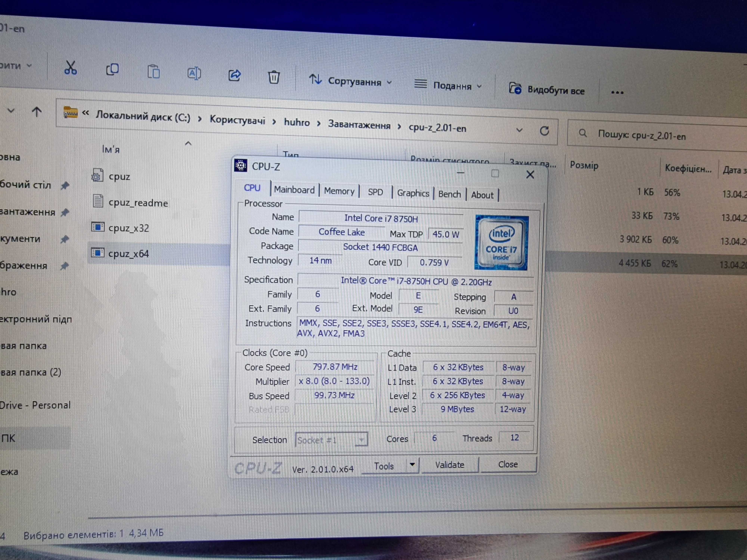Click the Coffee Lake code name value
This screenshot has height=560, width=747.
341,232
